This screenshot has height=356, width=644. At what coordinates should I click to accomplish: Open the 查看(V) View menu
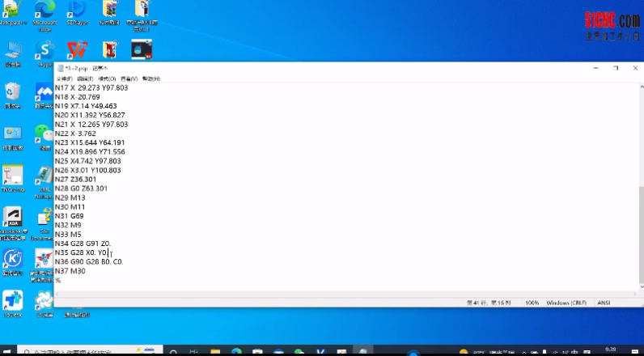pyautogui.click(x=129, y=78)
